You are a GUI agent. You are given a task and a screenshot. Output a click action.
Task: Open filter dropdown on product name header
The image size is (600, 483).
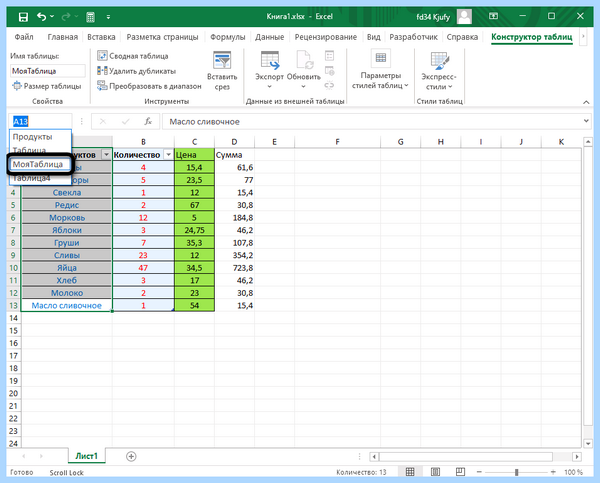tap(106, 155)
